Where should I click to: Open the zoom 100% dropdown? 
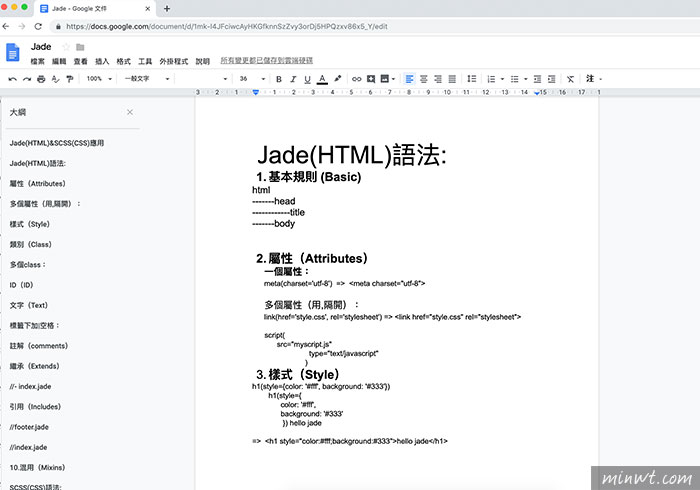(99, 79)
